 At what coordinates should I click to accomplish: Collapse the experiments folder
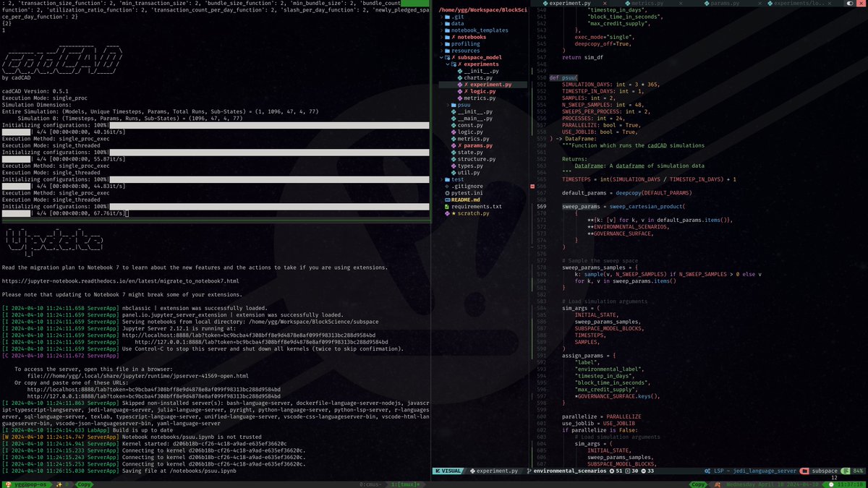click(448, 64)
